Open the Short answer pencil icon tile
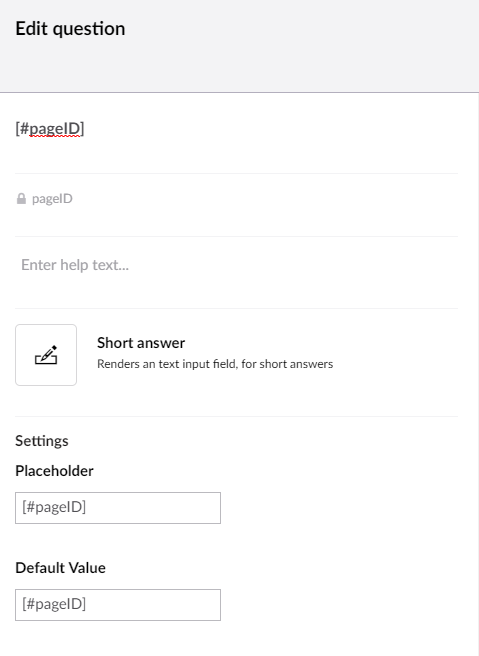The width and height of the screenshot is (479, 656). pyautogui.click(x=46, y=355)
